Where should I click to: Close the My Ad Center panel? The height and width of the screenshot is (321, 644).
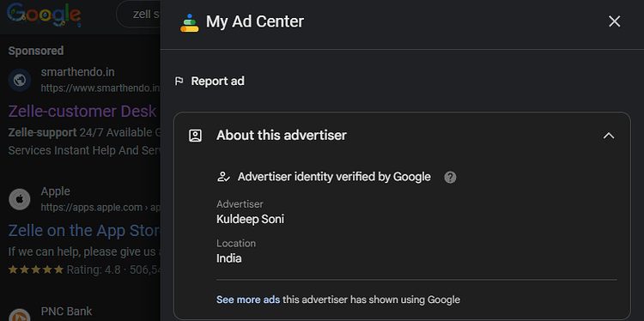614,21
